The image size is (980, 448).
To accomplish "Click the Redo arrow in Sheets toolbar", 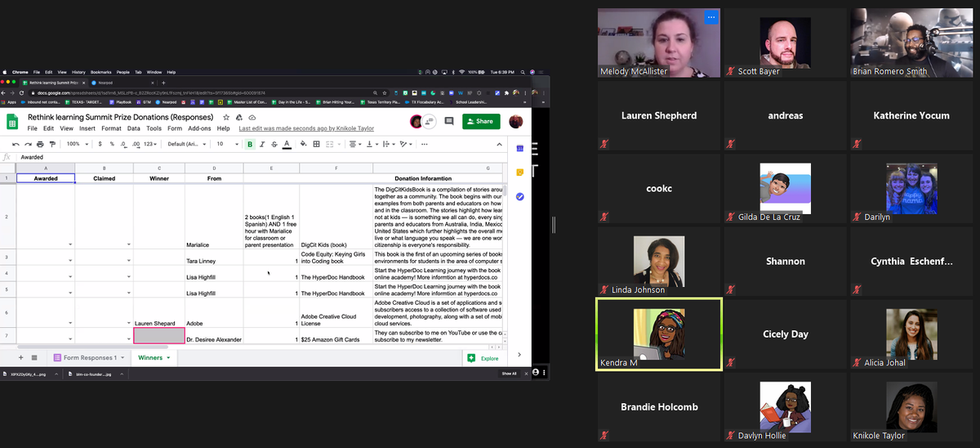I will [x=28, y=144].
